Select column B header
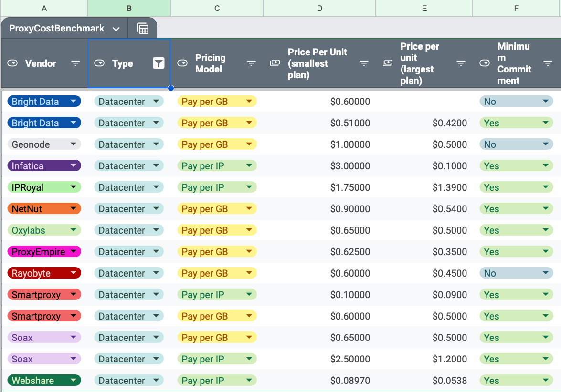The height and width of the screenshot is (392, 561). click(129, 8)
